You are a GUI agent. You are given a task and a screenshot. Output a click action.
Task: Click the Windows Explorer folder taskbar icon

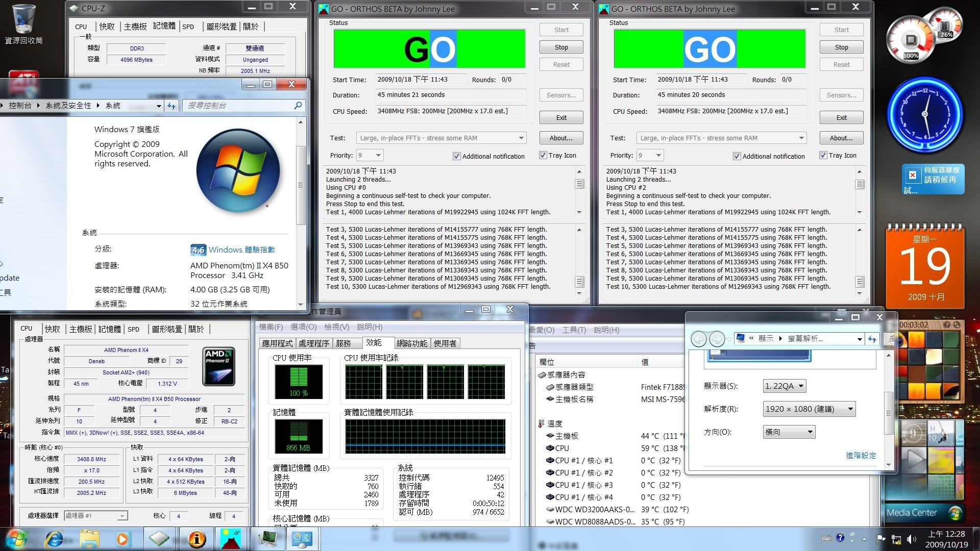[x=89, y=539]
